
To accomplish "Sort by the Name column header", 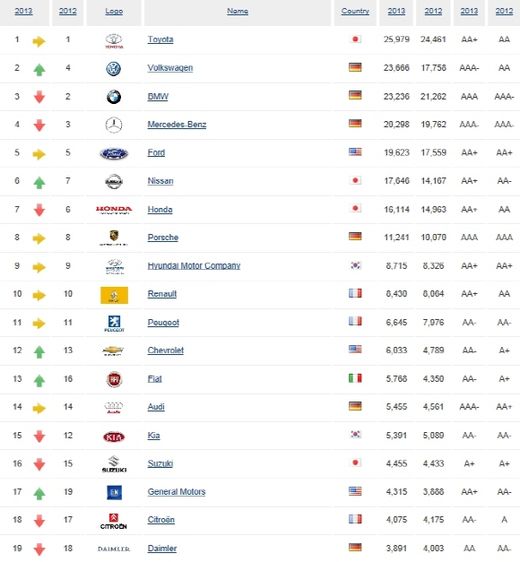I will [237, 11].
